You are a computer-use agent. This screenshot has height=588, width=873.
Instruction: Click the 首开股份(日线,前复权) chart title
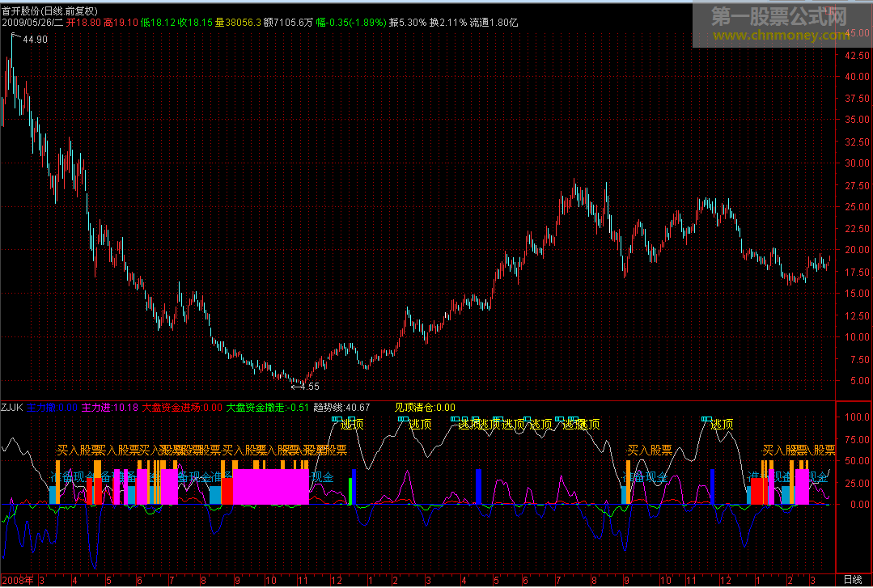pyautogui.click(x=50, y=11)
